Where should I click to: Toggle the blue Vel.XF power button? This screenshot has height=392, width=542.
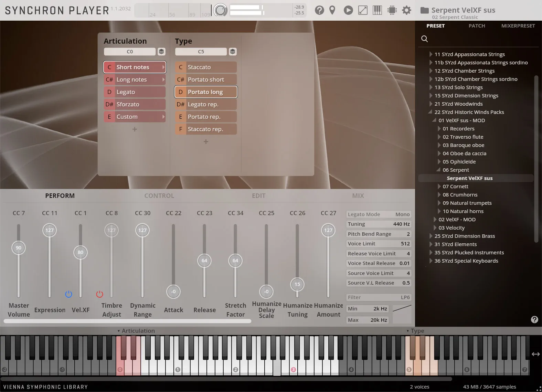(x=68, y=294)
